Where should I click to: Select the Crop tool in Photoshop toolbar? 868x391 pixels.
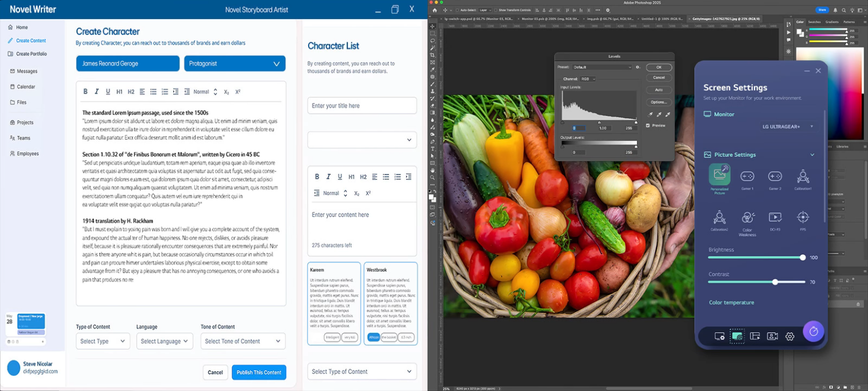433,55
